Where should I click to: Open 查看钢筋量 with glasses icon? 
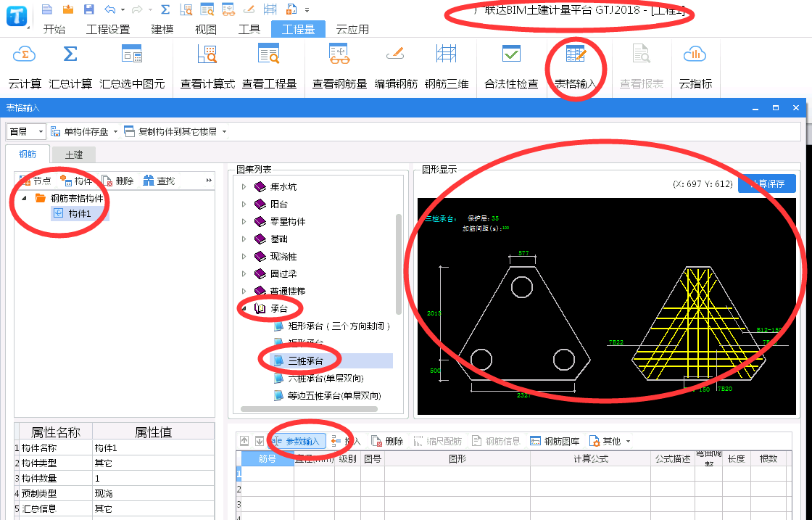pos(340,68)
